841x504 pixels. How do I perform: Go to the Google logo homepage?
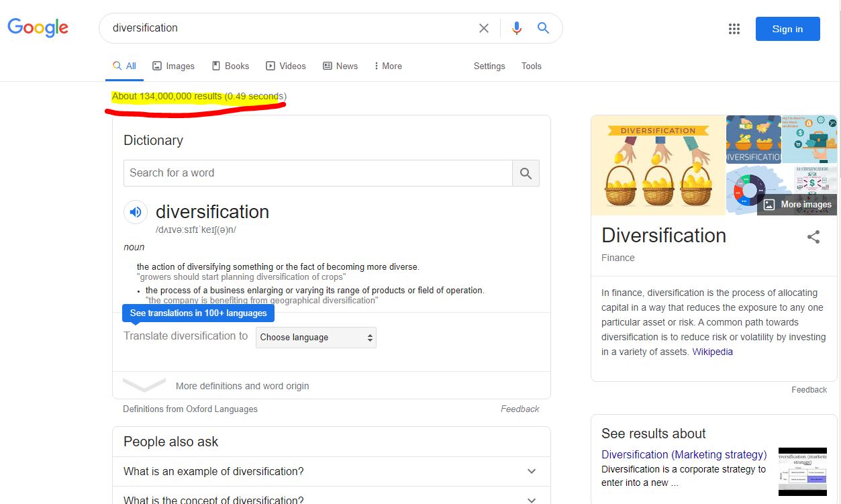click(38, 28)
